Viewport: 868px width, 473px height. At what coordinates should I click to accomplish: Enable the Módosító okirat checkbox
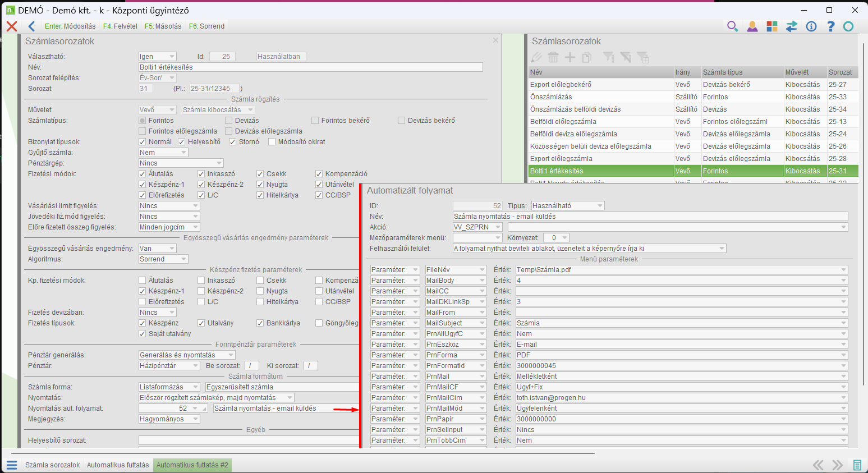[x=272, y=142]
